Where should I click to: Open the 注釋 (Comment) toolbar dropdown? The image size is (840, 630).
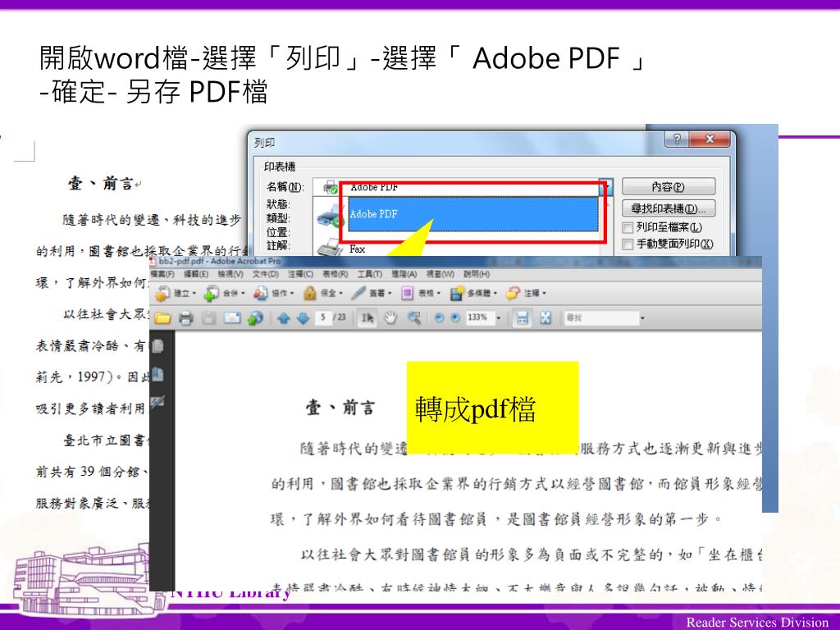[x=526, y=293]
